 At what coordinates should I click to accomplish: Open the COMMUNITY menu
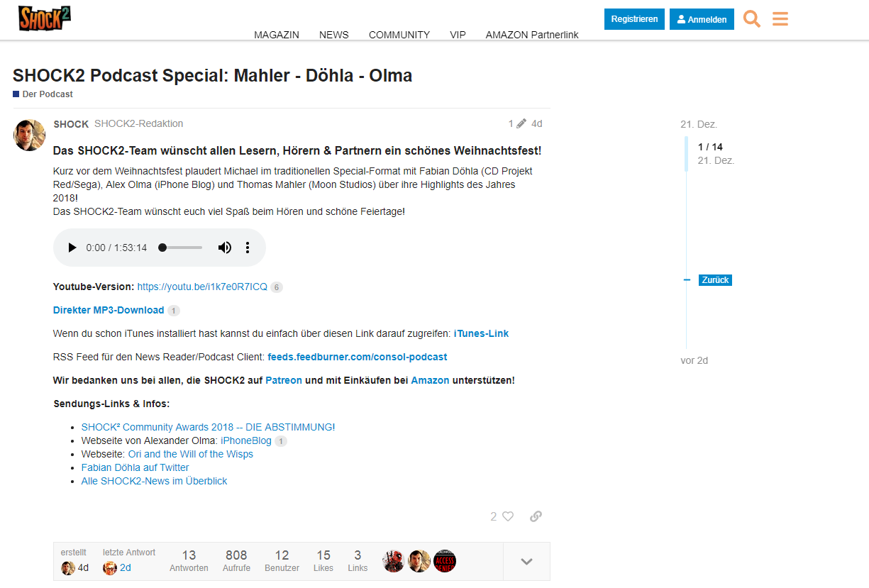click(399, 35)
